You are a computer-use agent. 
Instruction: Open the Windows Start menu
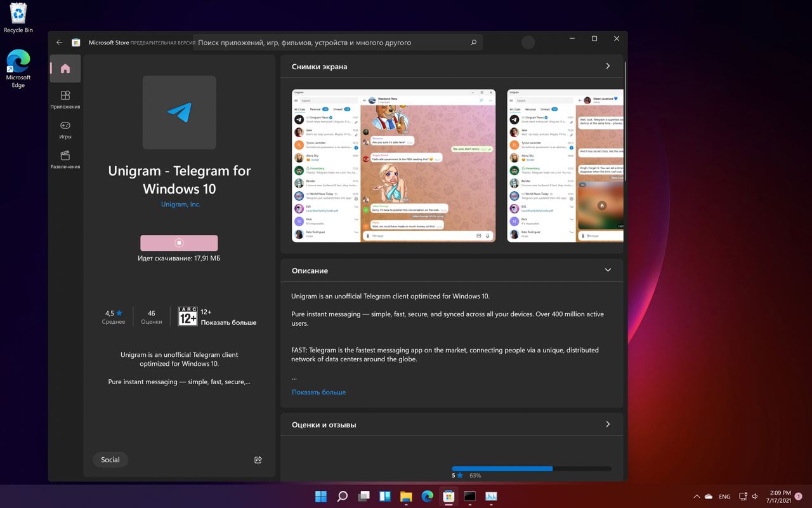tap(321, 496)
